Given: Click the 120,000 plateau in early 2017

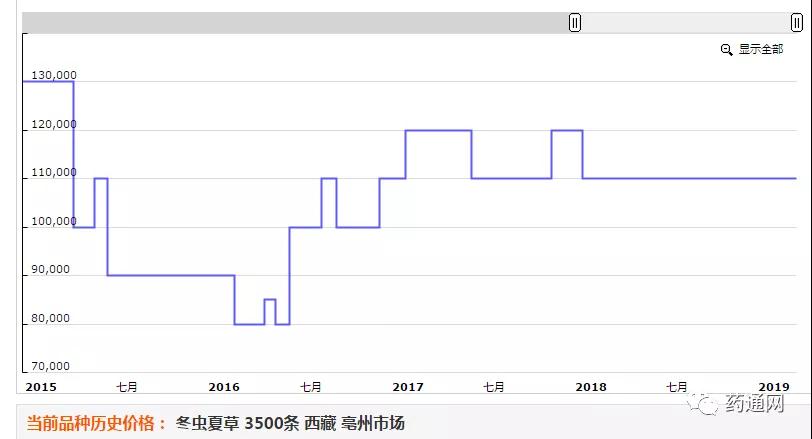Looking at the screenshot, I should (438, 130).
